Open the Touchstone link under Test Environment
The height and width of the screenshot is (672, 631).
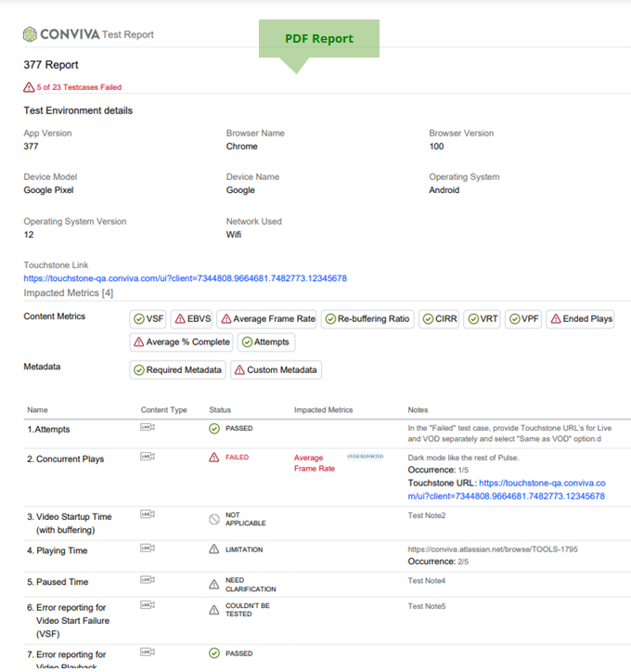[x=185, y=278]
